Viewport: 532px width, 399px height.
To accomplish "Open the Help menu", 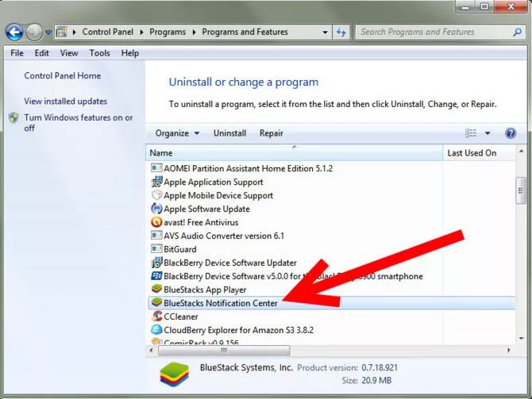I will 130,53.
